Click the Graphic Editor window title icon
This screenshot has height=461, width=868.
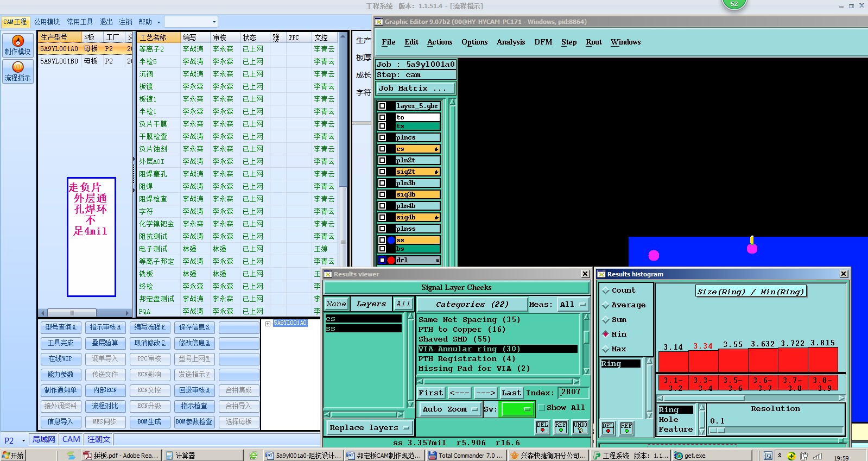(378, 22)
